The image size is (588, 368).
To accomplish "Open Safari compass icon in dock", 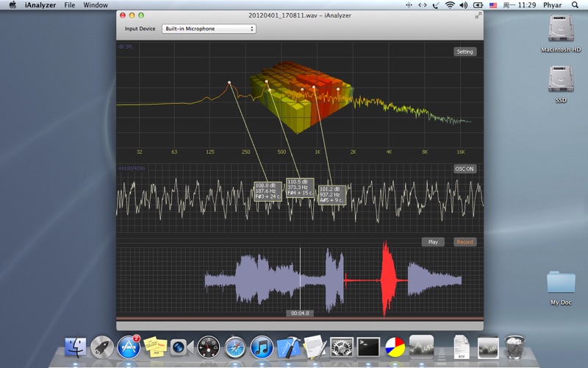I will [235, 346].
